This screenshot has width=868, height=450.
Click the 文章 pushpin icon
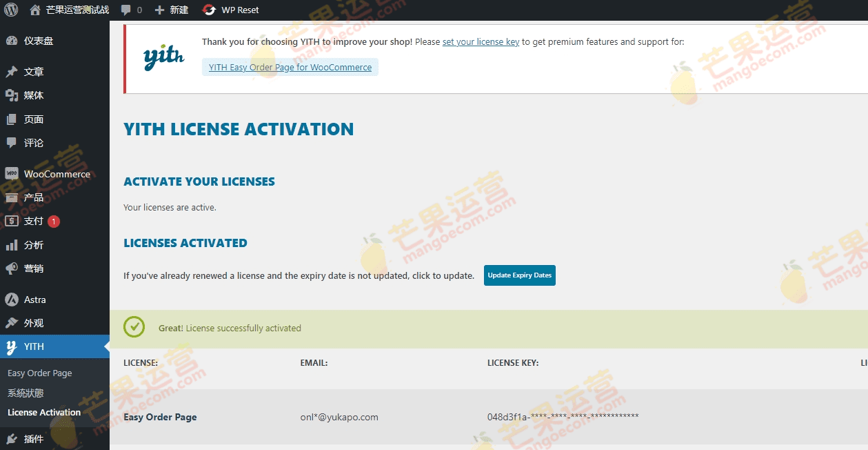12,72
